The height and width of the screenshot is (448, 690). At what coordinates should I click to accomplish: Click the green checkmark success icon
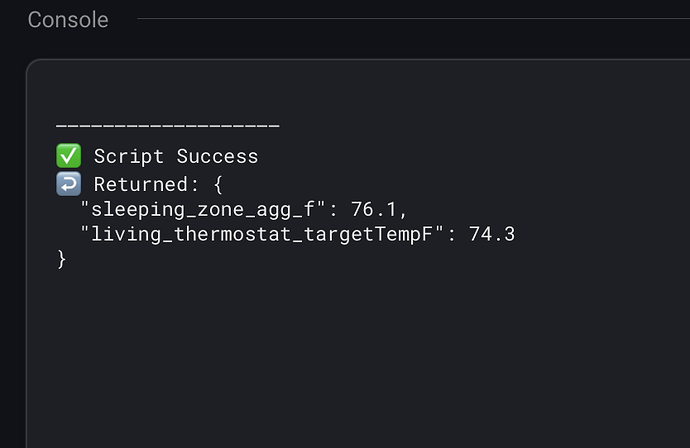[x=68, y=156]
